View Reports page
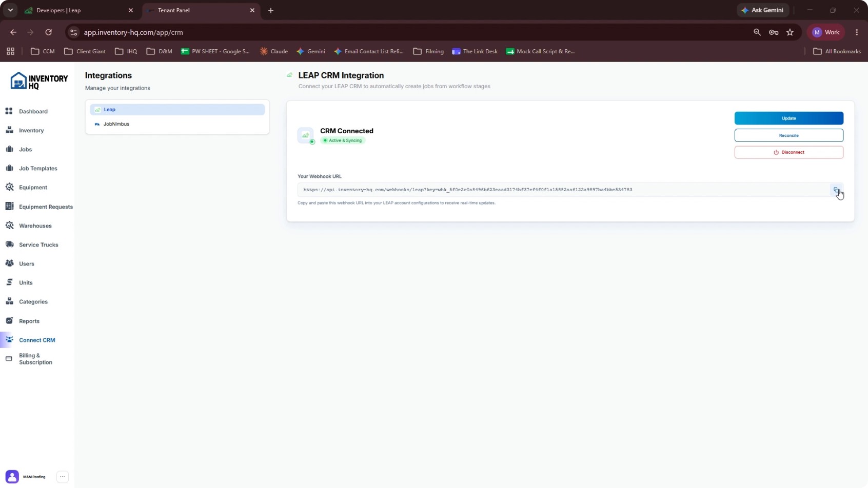Screen dimensions: 868x488 click(x=29, y=321)
